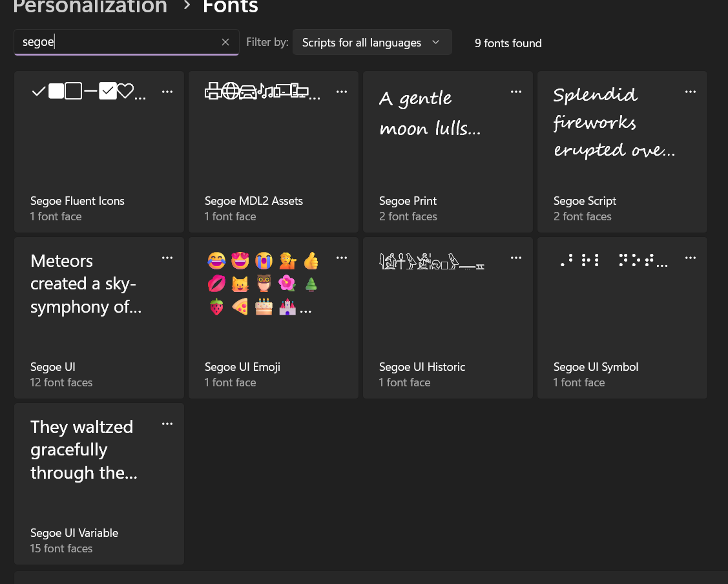Click '1 font face' under Segoe UI Emoji
This screenshot has height=584, width=728.
(230, 382)
